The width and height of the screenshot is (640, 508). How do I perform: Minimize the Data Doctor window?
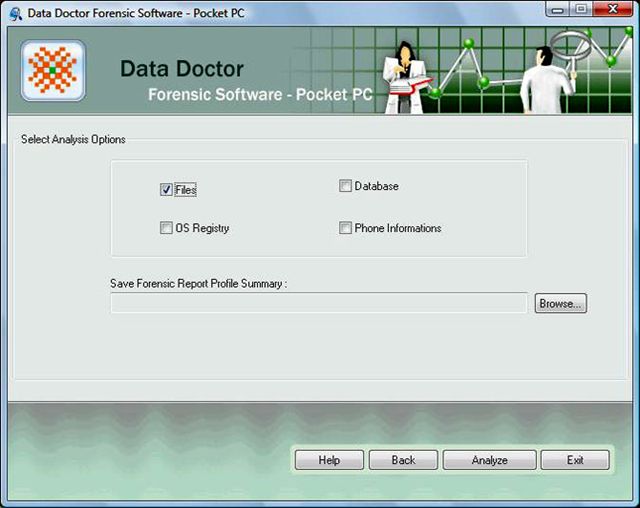click(x=558, y=9)
